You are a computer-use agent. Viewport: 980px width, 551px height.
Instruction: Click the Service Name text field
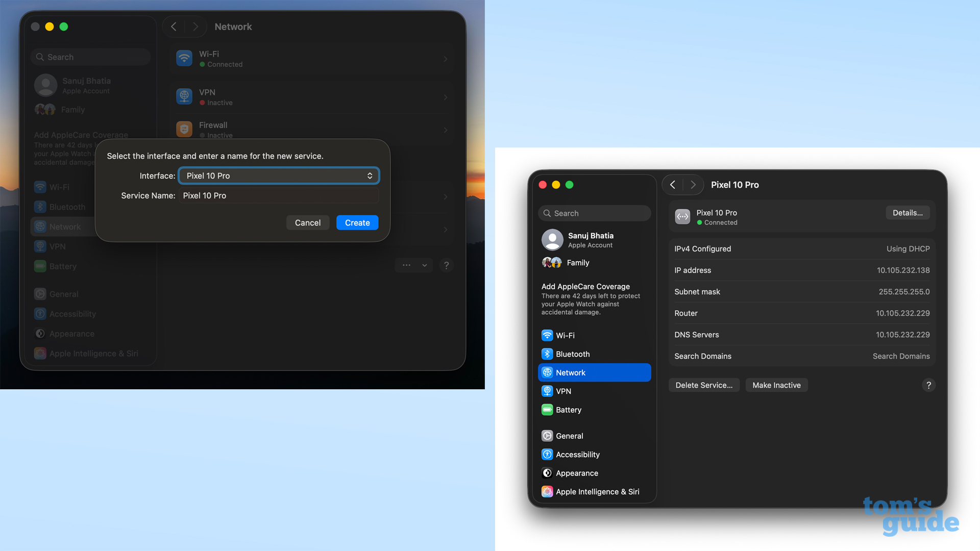pos(279,195)
